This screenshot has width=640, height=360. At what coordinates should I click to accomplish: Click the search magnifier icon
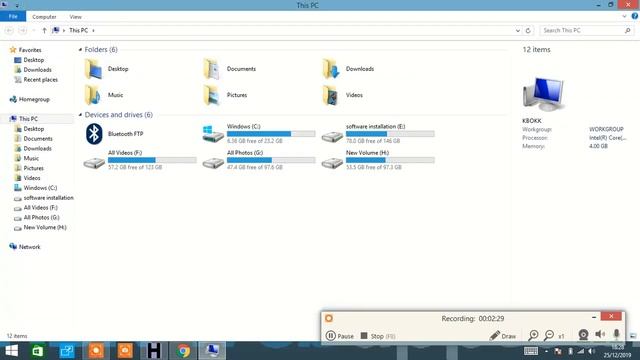pyautogui.click(x=628, y=31)
